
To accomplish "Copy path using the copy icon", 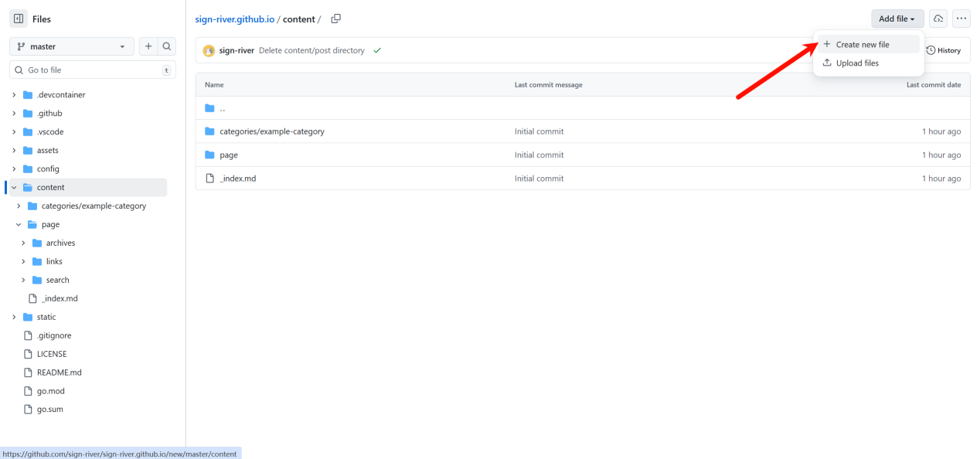I will coord(336,19).
